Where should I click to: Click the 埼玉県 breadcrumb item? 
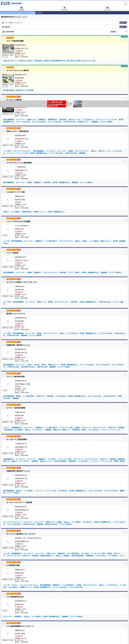pyautogui.click(x=20, y=13)
